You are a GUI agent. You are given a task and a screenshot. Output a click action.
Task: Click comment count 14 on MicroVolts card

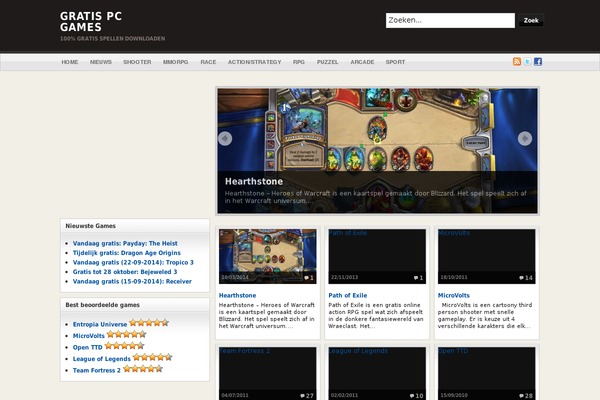pos(526,278)
